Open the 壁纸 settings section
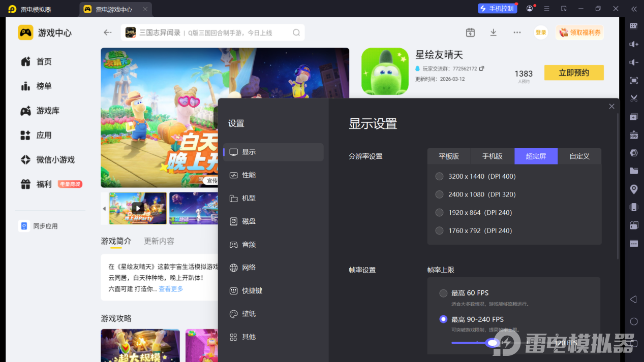 point(273,314)
